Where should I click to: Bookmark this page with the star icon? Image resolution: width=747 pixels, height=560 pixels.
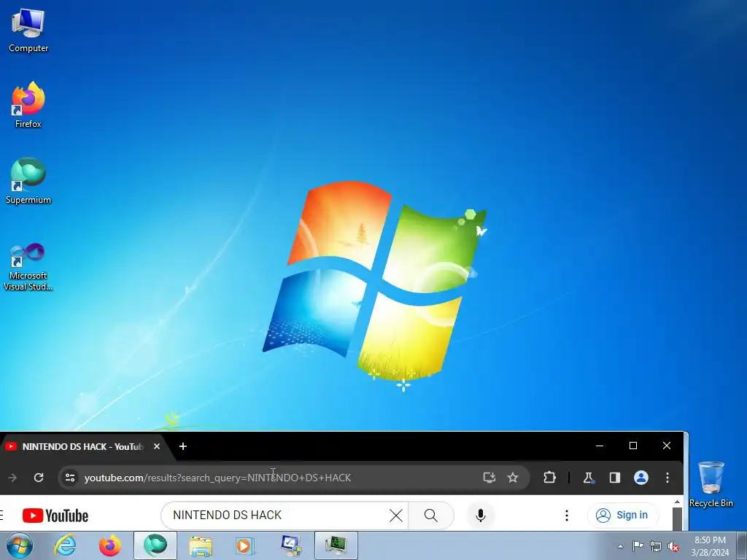coord(513,478)
